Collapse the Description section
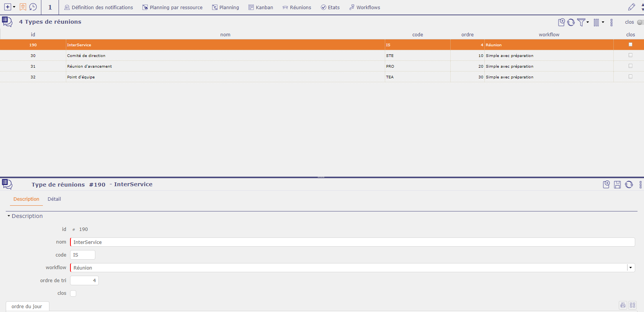The width and height of the screenshot is (644, 312). (x=9, y=216)
